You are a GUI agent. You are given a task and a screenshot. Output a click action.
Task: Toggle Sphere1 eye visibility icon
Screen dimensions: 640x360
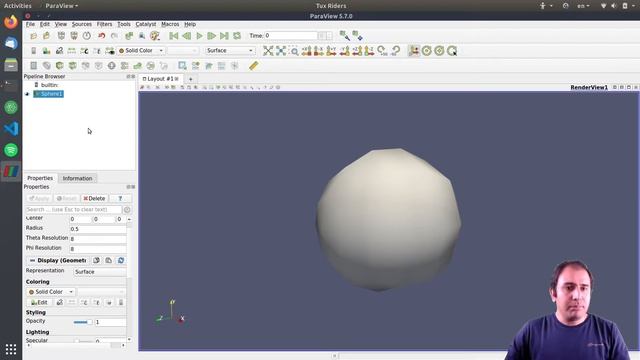(27, 94)
